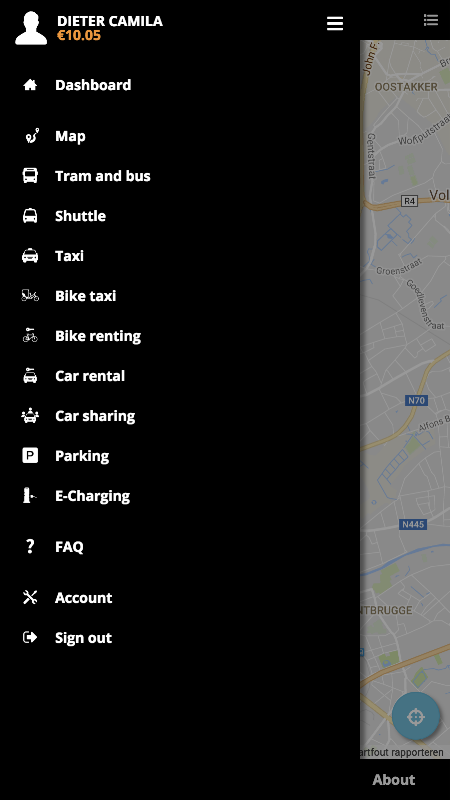This screenshot has width=450, height=800.
Task: Select the Tram and bus icon
Action: [x=30, y=176]
